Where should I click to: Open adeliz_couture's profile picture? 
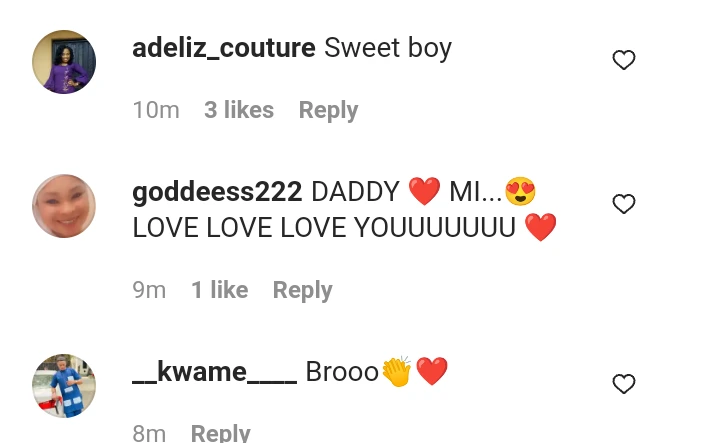(x=64, y=62)
